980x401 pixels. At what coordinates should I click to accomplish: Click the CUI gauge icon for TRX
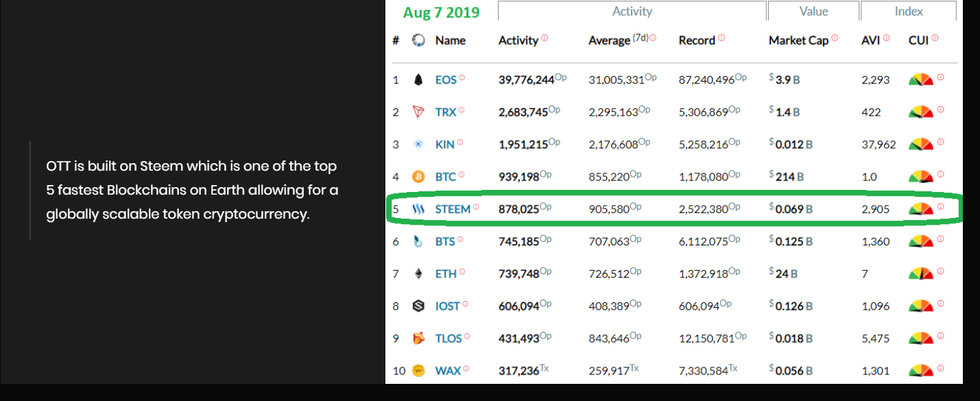pyautogui.click(x=921, y=112)
